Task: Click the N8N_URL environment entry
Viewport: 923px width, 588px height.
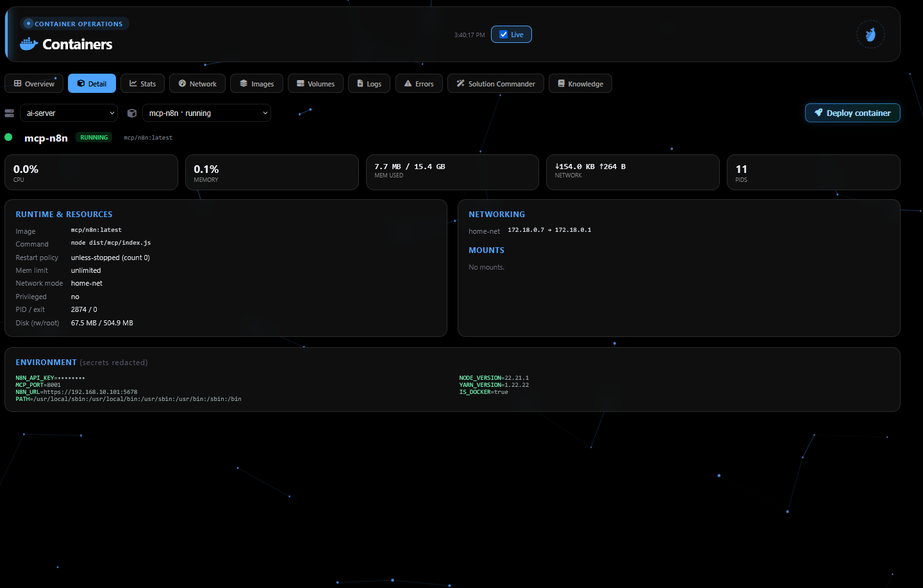Action: (x=76, y=392)
